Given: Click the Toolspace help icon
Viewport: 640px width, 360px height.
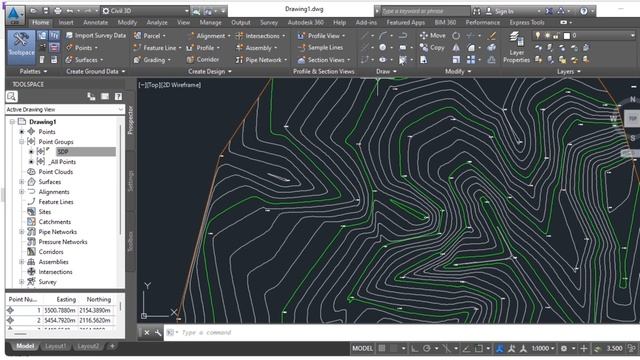Looking at the screenshot, I should tap(118, 96).
